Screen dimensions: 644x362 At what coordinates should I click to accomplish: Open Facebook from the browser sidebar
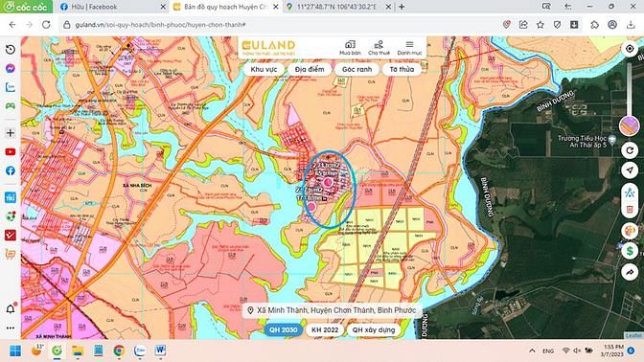(x=11, y=170)
